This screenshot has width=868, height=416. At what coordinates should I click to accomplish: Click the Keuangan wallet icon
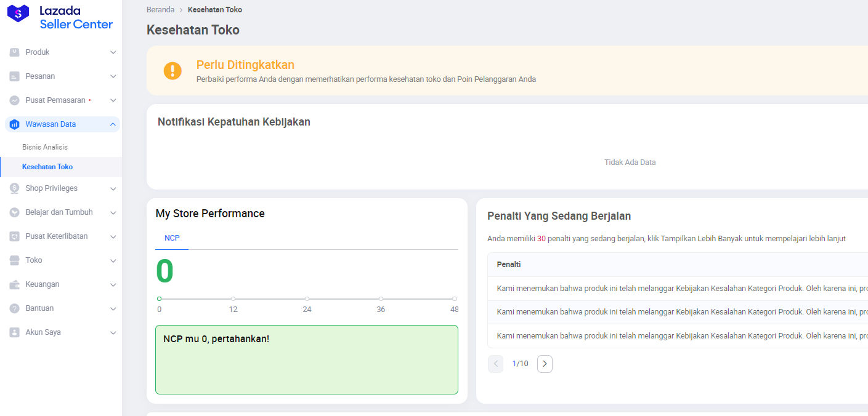[15, 284]
